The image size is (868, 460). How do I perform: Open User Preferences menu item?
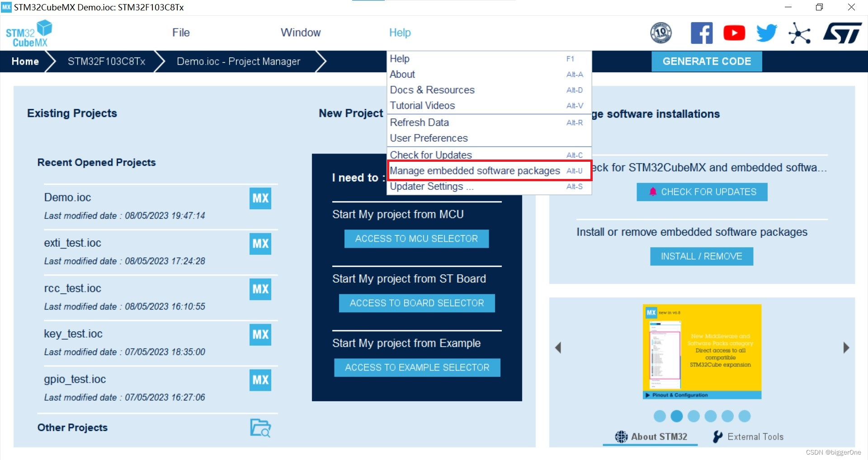[489, 138]
